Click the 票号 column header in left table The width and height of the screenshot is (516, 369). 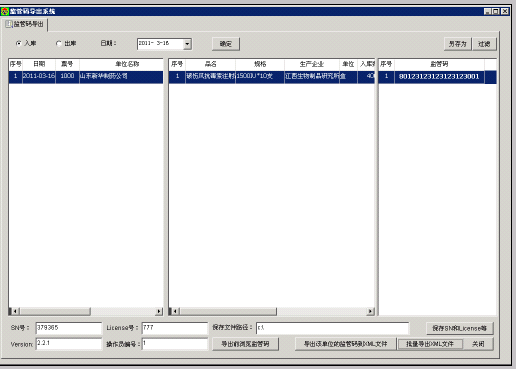[67, 64]
